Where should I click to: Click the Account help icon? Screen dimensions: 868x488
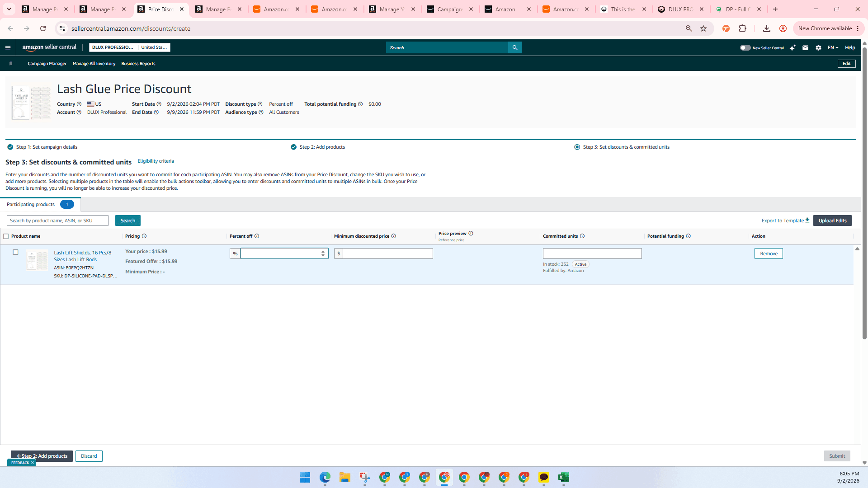pyautogui.click(x=79, y=113)
